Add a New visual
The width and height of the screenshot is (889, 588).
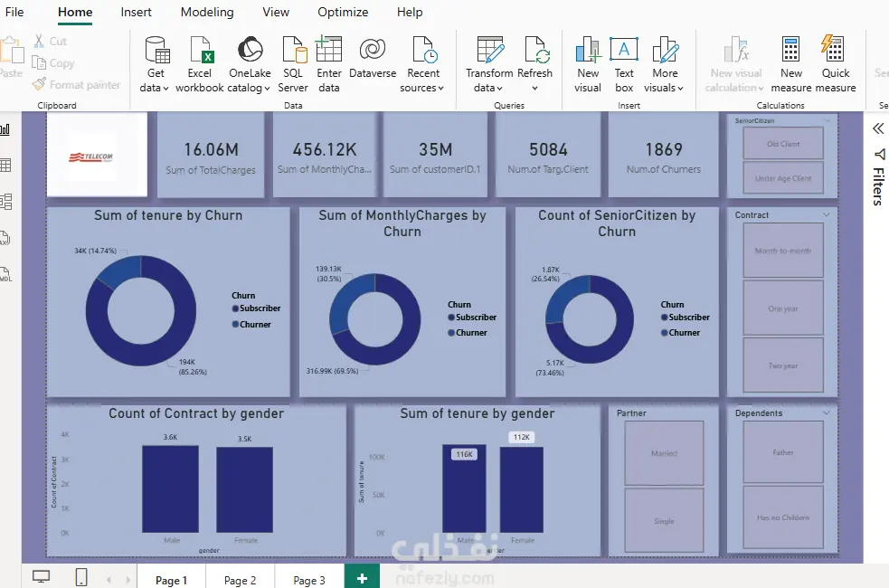click(587, 64)
